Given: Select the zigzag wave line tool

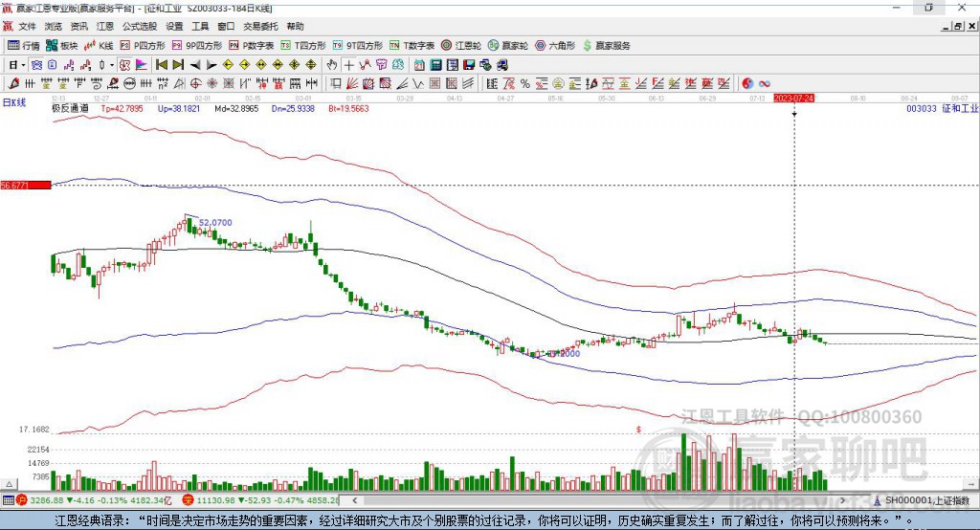Looking at the screenshot, I should 418,84.
